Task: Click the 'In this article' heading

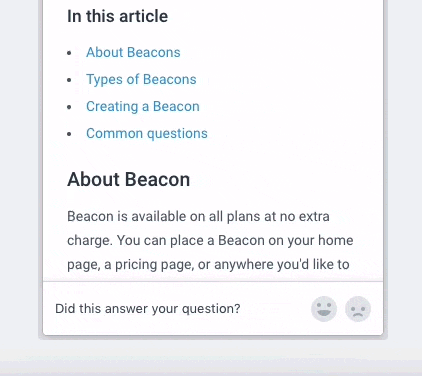Action: click(117, 16)
